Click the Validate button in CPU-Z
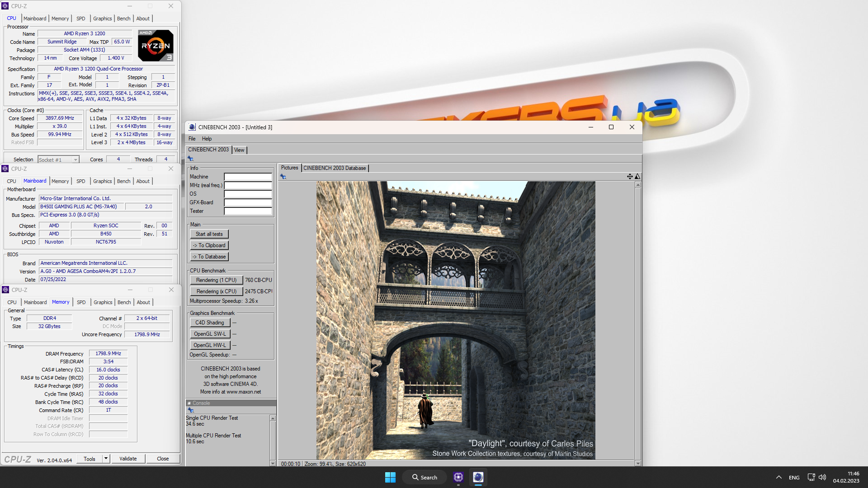Screen dimensions: 868x488 [128, 459]
